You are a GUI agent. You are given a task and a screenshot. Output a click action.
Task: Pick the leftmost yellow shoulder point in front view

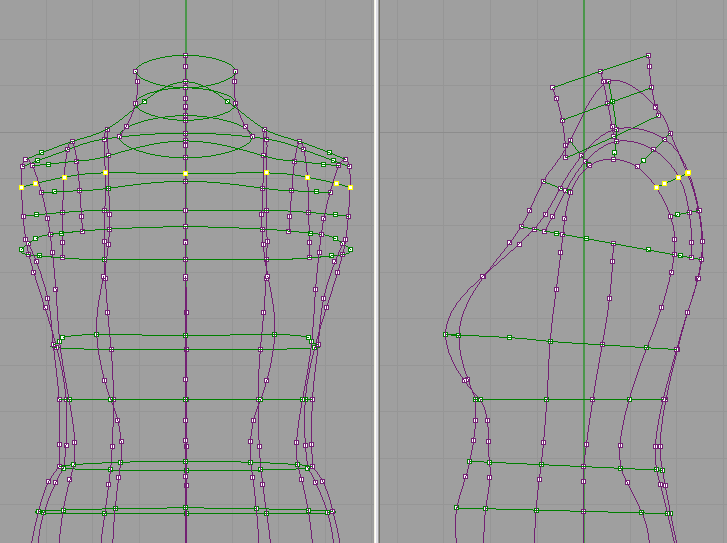pos(21,187)
